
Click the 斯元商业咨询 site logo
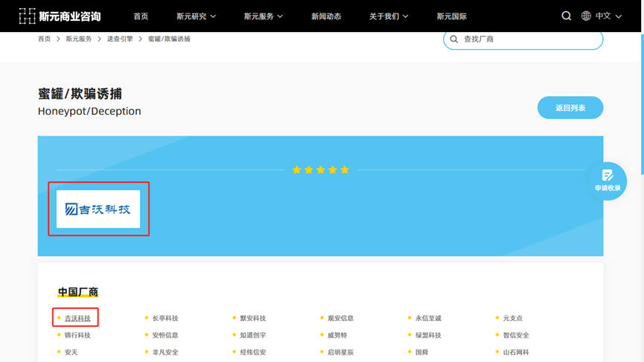tap(60, 16)
